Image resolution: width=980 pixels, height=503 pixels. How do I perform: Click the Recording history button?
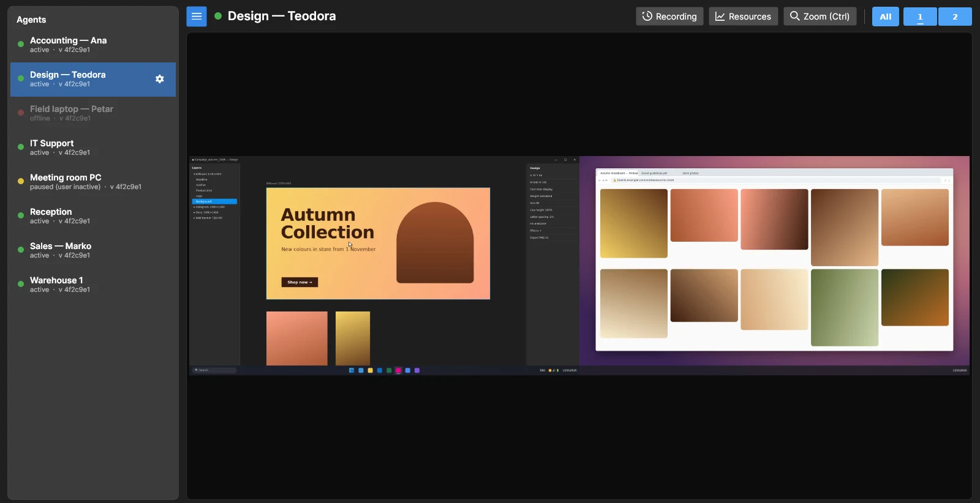tap(669, 17)
